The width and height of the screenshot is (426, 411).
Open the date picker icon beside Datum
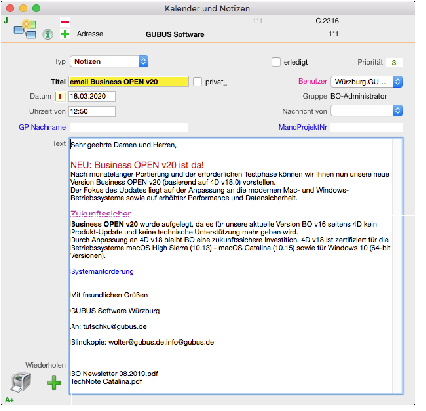point(60,96)
